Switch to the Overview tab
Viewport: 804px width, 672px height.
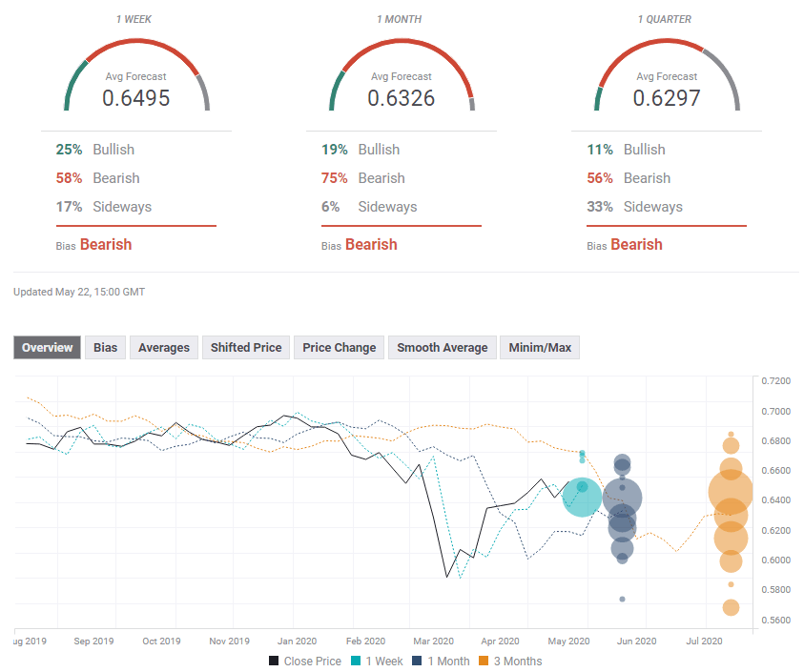(47, 348)
